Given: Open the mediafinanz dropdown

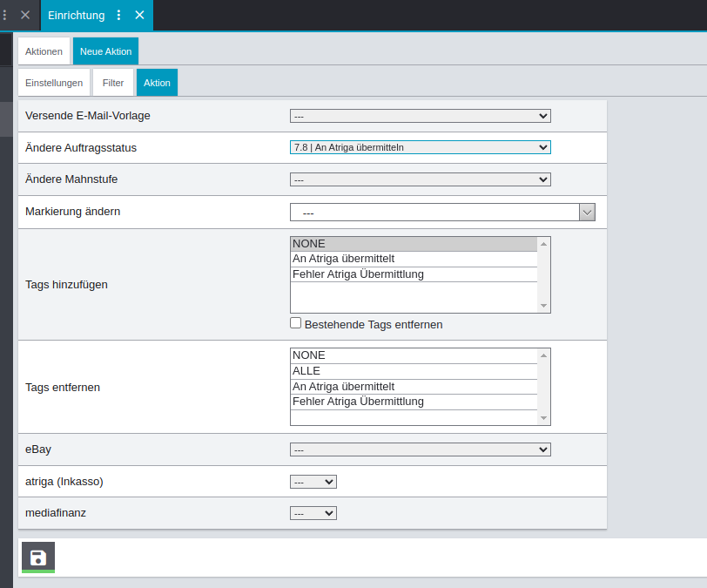Looking at the screenshot, I should pyautogui.click(x=313, y=513).
